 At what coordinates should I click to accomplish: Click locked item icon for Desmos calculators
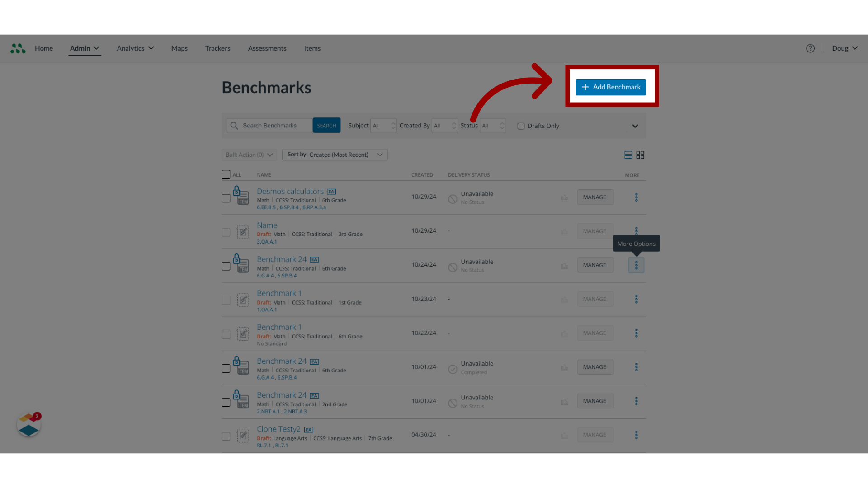(x=241, y=195)
